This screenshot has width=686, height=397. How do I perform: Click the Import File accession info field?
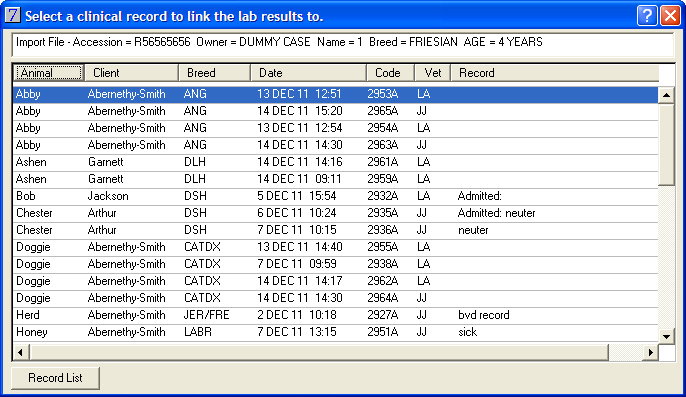click(343, 44)
